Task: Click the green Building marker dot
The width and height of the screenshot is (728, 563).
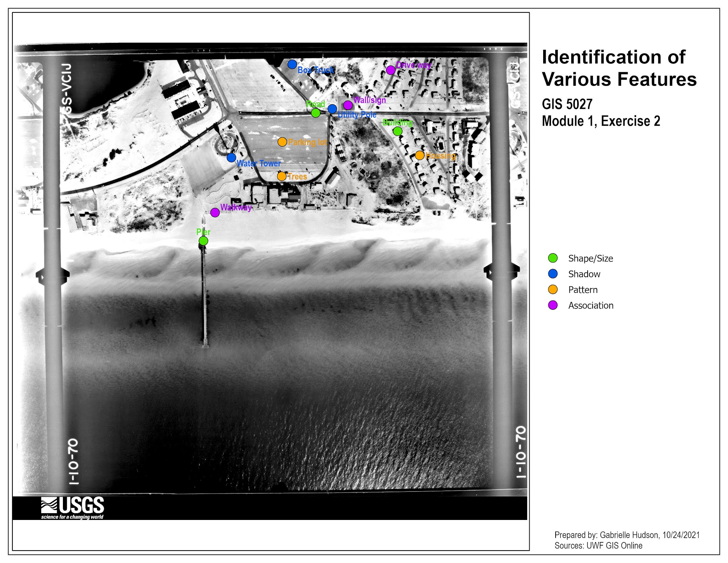Action: click(x=398, y=131)
